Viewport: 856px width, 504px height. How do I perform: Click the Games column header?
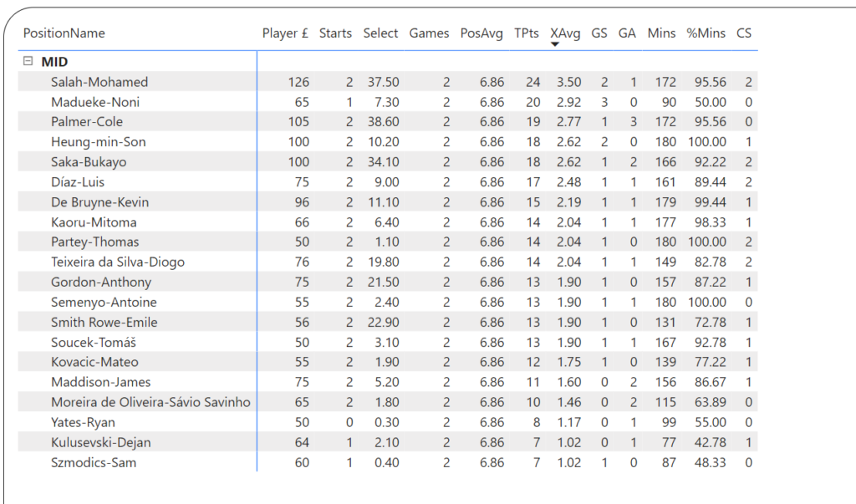tap(429, 33)
